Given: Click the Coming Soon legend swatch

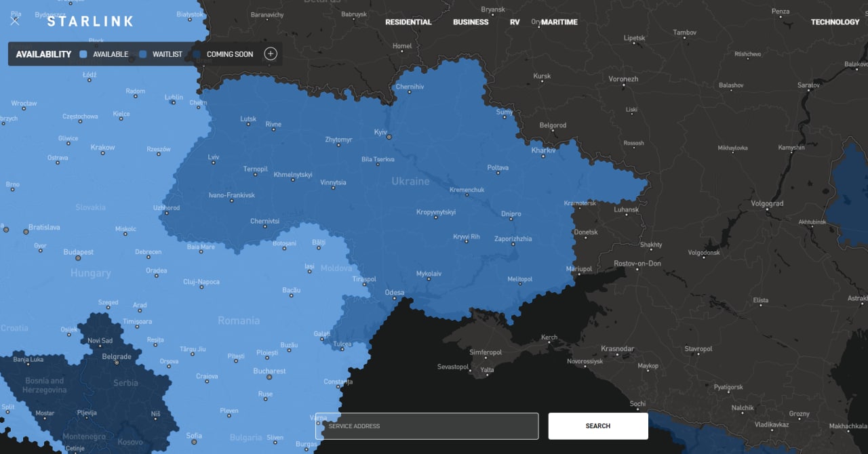Looking at the screenshot, I should pyautogui.click(x=197, y=54).
